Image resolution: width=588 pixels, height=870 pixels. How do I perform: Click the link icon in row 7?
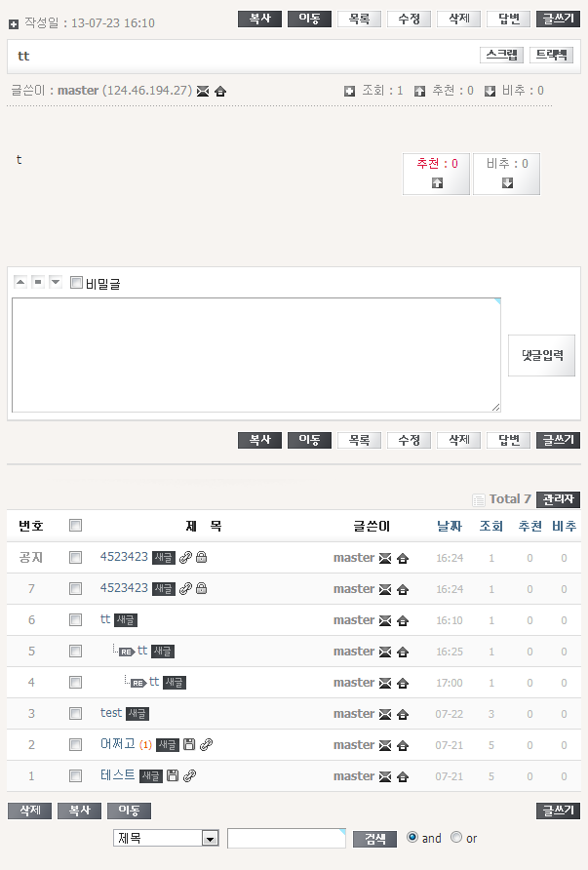[186, 588]
